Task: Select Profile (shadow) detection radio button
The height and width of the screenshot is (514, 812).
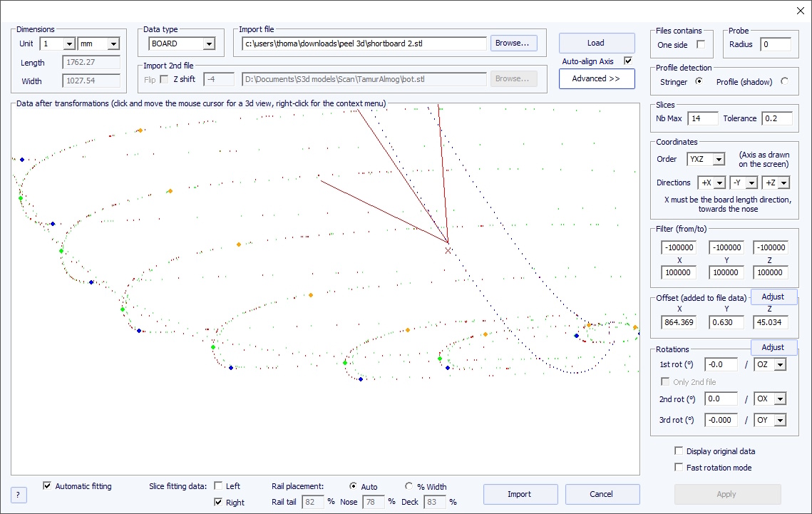Action: (x=784, y=81)
